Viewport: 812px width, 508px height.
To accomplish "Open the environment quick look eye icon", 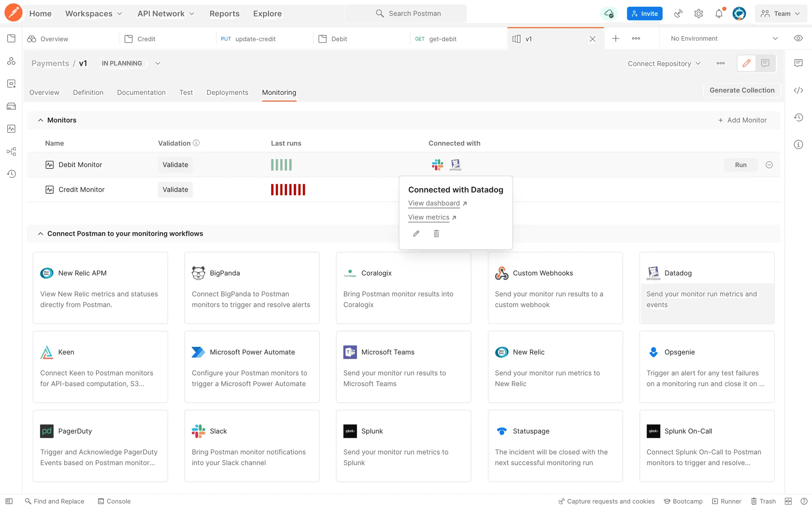I will point(799,38).
